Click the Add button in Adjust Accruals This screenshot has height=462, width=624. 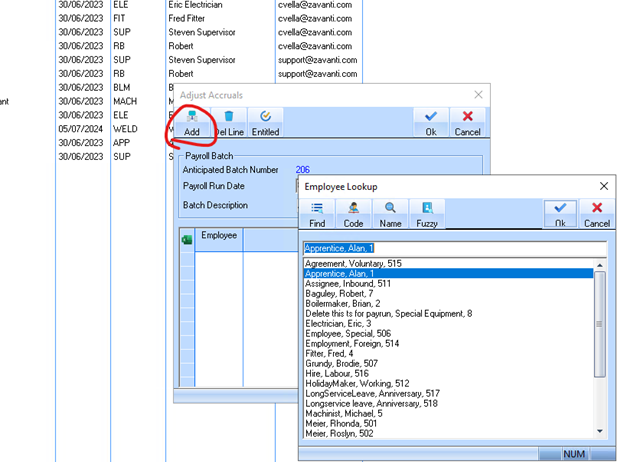coord(192,123)
